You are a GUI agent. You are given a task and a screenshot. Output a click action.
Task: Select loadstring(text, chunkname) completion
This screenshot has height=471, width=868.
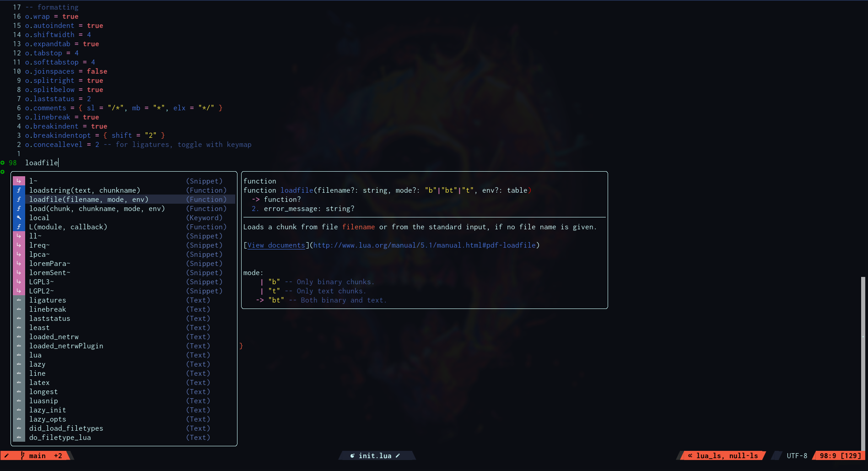click(124, 190)
